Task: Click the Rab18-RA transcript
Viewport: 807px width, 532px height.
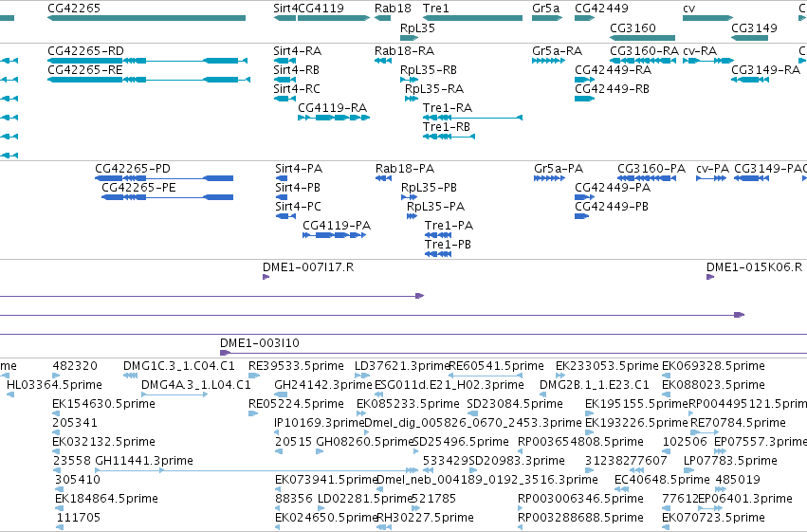Action: pos(383,61)
